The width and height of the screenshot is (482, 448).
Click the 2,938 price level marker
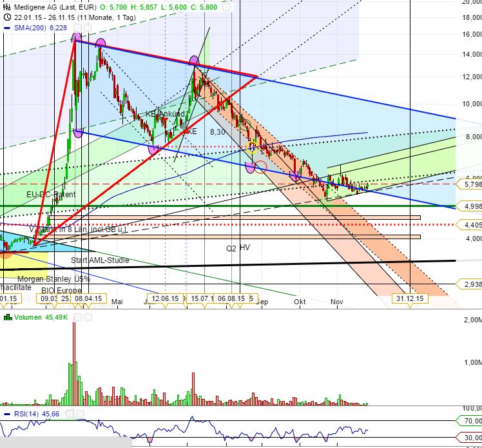pyautogui.click(x=469, y=284)
